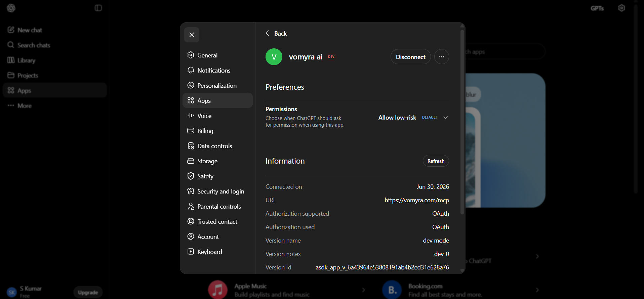Go to the Keyboard settings tab
Viewport: 644px width, 299px height.
click(x=217, y=252)
